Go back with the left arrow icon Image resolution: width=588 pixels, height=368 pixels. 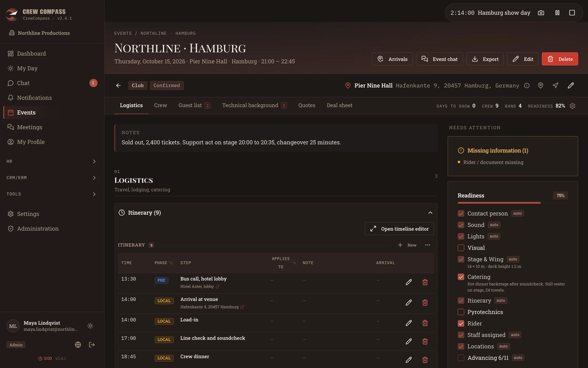click(118, 85)
